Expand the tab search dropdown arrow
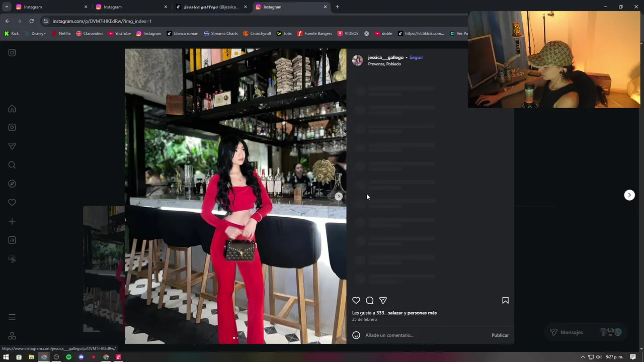 (7, 7)
